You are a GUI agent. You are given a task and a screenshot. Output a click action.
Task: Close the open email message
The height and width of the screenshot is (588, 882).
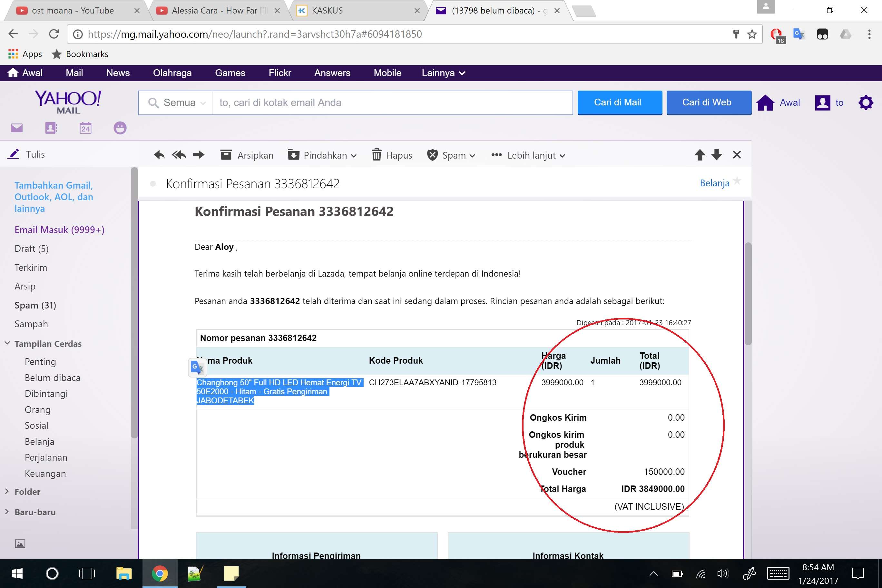click(x=737, y=155)
